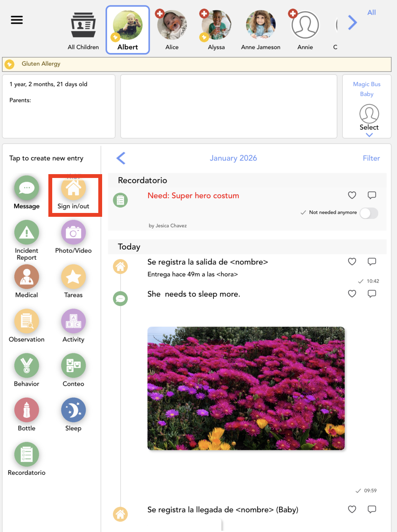The width and height of the screenshot is (397, 532).
Task: Click the arrival house timeline marker
Action: (x=121, y=514)
